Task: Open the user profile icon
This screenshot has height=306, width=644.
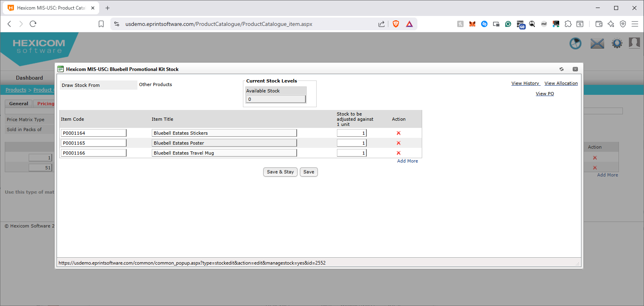Action: 634,43
